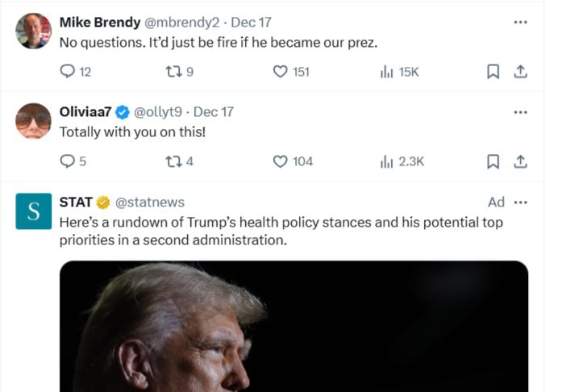View analytics for Mike Brendy's tweet
566x392 pixels.
pyautogui.click(x=387, y=72)
